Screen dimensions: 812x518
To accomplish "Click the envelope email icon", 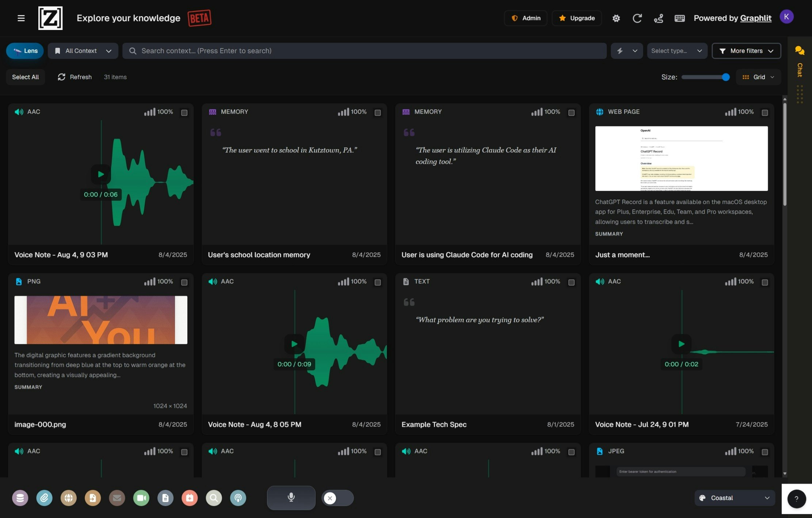I will pyautogui.click(x=117, y=498).
